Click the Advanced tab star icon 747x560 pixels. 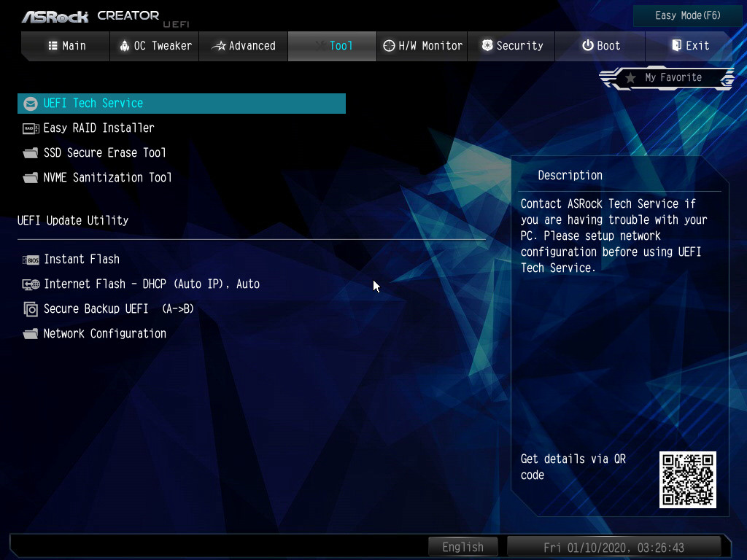pyautogui.click(x=218, y=46)
